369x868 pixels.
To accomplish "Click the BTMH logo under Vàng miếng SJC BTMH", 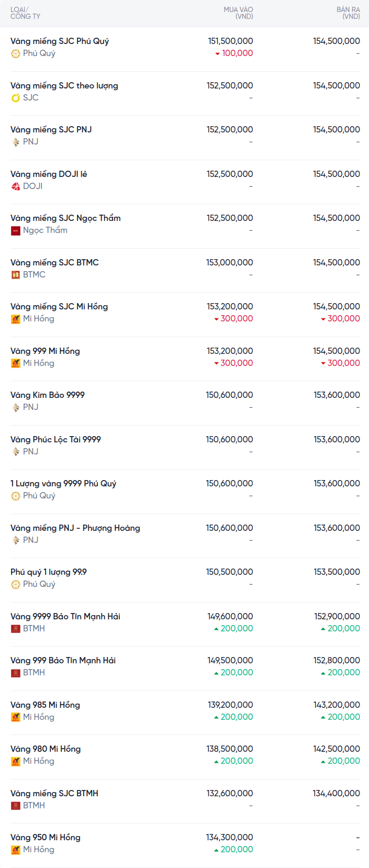I will pos(16,806).
